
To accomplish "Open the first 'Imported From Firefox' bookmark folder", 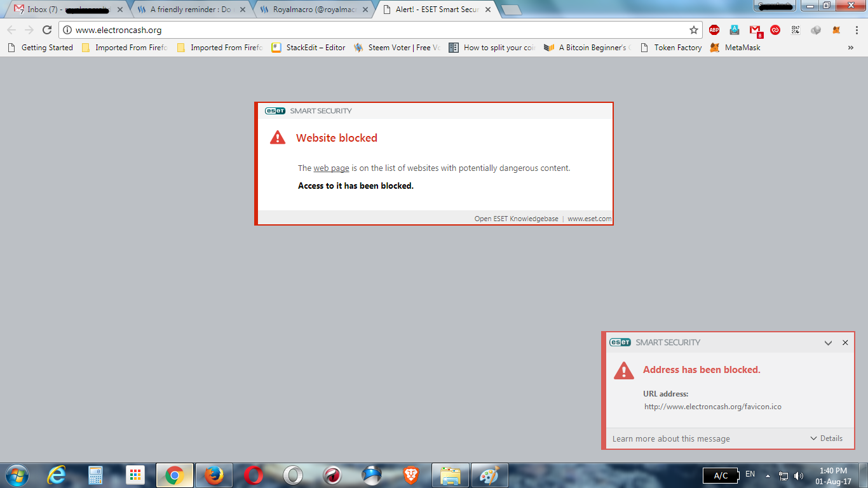I will point(125,48).
